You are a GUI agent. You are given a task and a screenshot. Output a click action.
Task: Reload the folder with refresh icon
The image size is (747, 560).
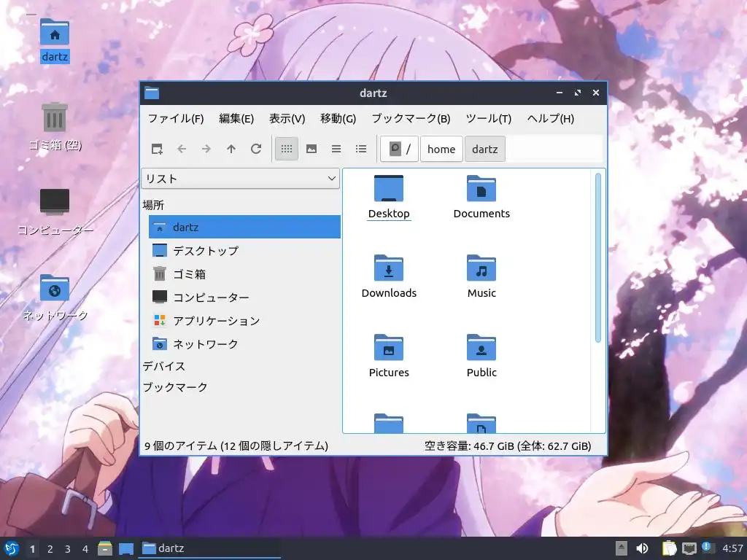[256, 149]
